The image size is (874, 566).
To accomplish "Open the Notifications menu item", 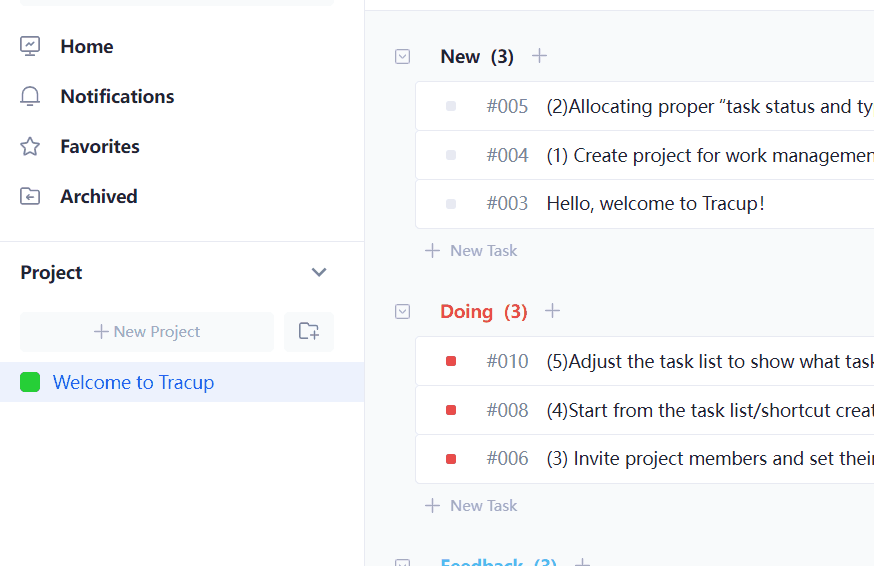I will tap(117, 96).
